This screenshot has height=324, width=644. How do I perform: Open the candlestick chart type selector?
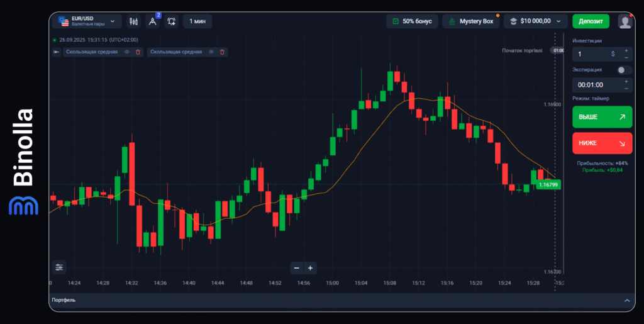pyautogui.click(x=133, y=21)
